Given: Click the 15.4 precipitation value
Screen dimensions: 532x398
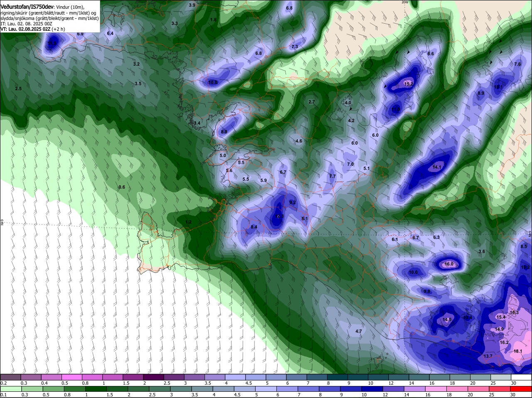Looking at the screenshot, I should (x=501, y=317).
